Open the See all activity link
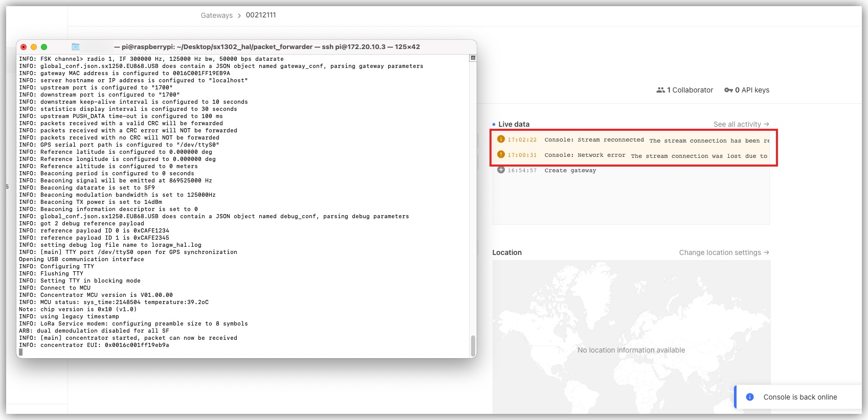This screenshot has width=868, height=420. [x=741, y=124]
